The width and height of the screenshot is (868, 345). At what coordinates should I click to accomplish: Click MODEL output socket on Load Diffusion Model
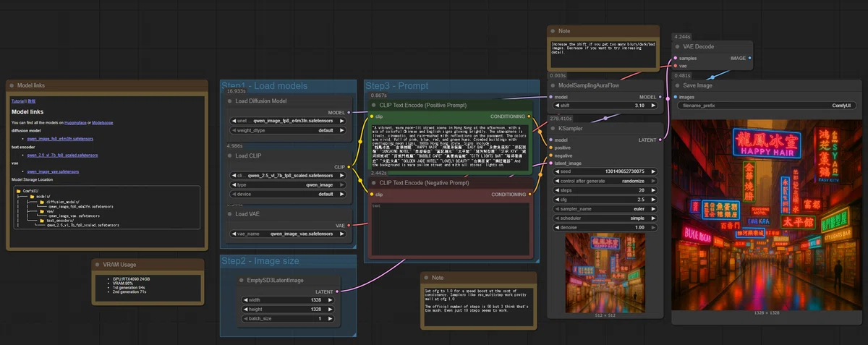349,112
